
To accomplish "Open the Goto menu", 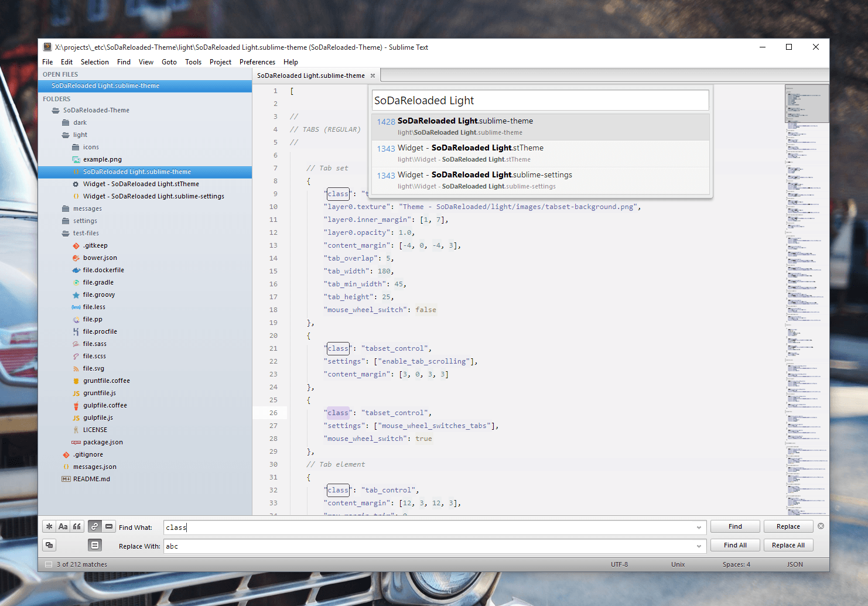I will pos(169,62).
